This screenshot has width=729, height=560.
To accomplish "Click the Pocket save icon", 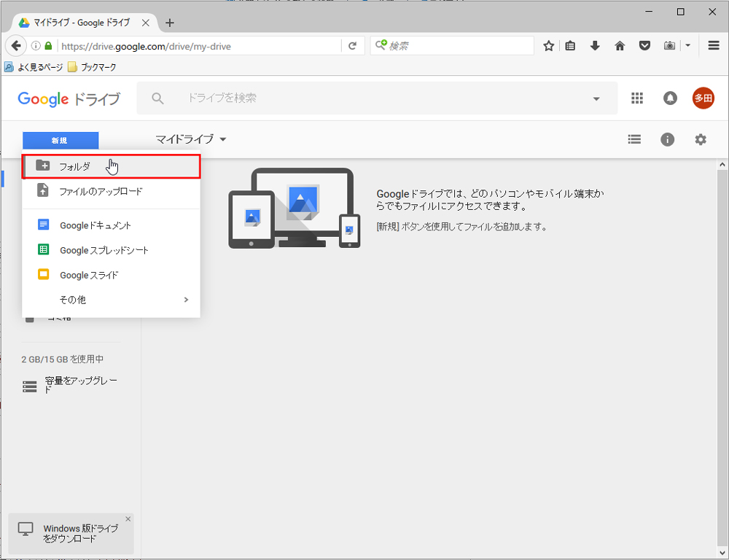I will [644, 46].
